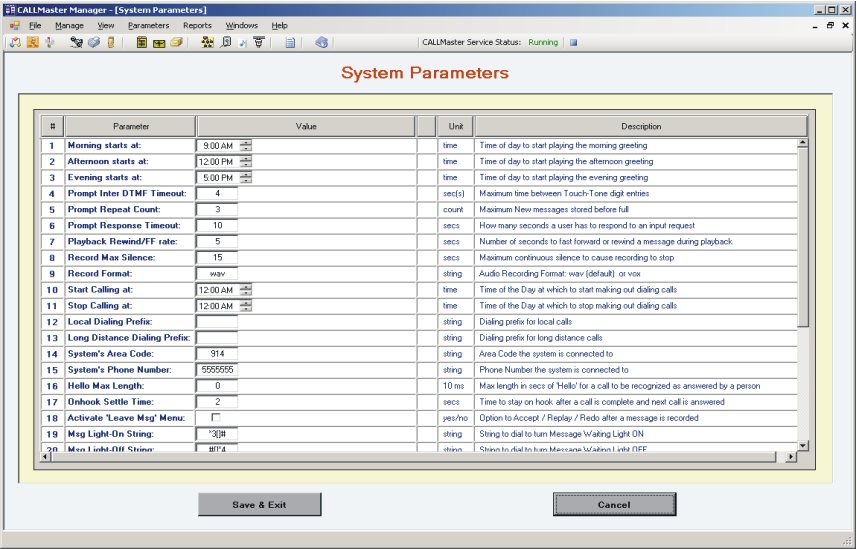The width and height of the screenshot is (857, 549).
Task: Click the Unit column header
Action: (456, 126)
